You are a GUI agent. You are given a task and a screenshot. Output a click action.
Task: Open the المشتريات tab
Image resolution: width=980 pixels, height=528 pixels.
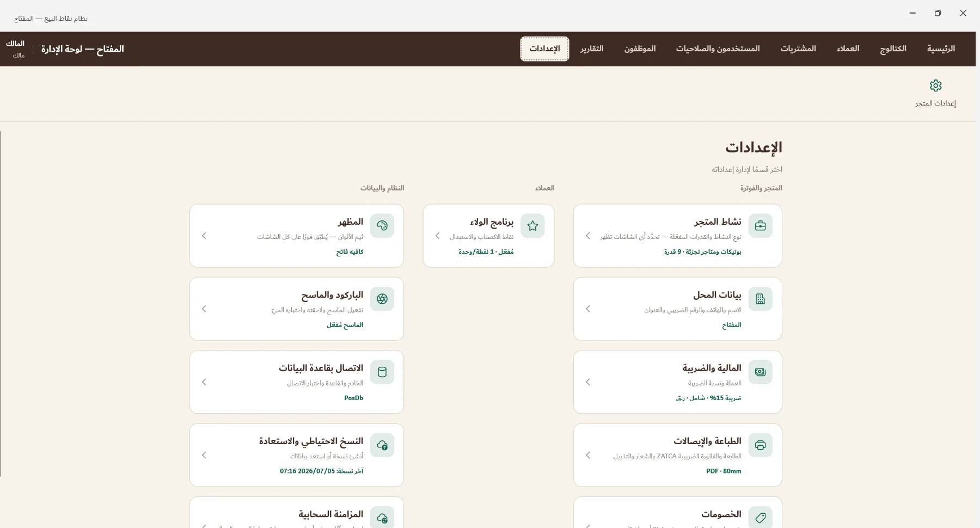click(x=798, y=49)
